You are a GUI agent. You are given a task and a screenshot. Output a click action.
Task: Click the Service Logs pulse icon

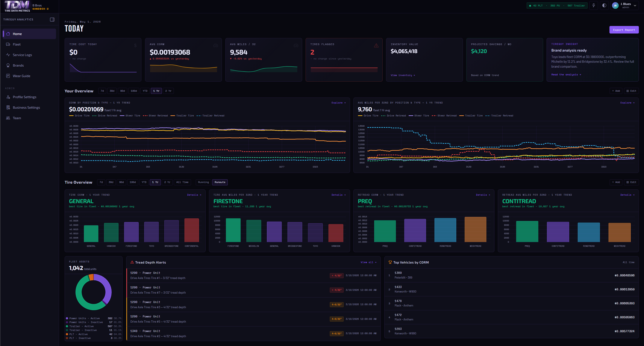[8, 55]
